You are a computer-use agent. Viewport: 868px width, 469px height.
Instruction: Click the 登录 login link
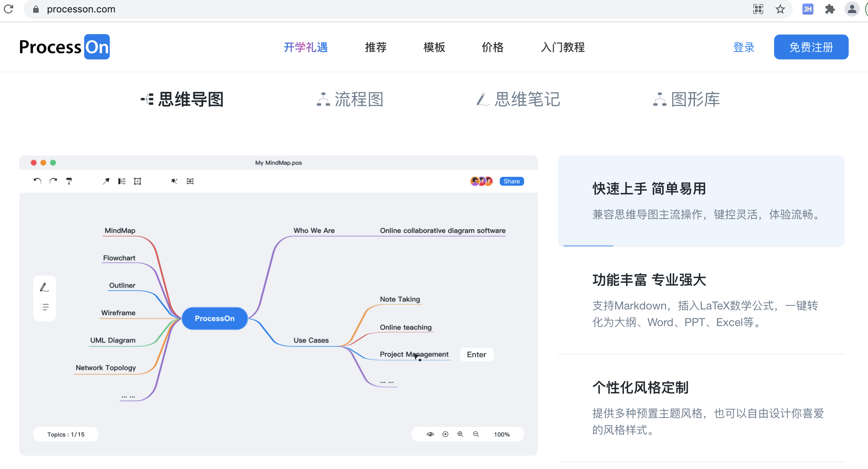(x=744, y=47)
